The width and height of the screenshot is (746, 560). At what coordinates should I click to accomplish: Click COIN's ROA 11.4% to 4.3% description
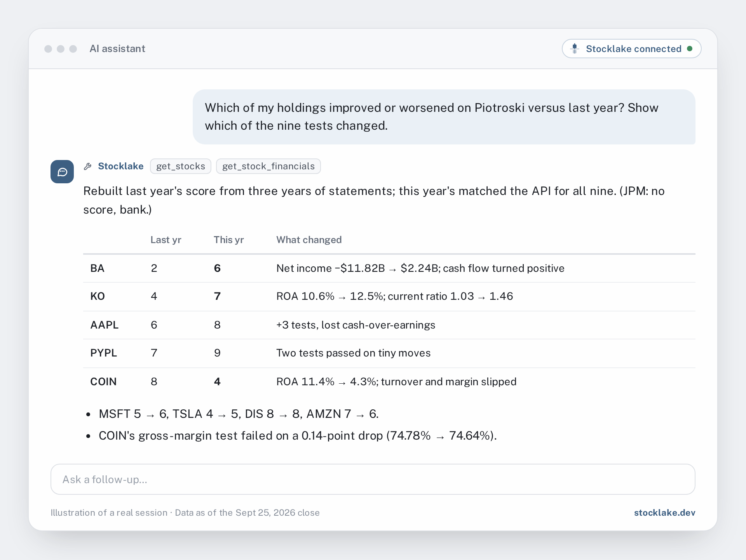[396, 382]
